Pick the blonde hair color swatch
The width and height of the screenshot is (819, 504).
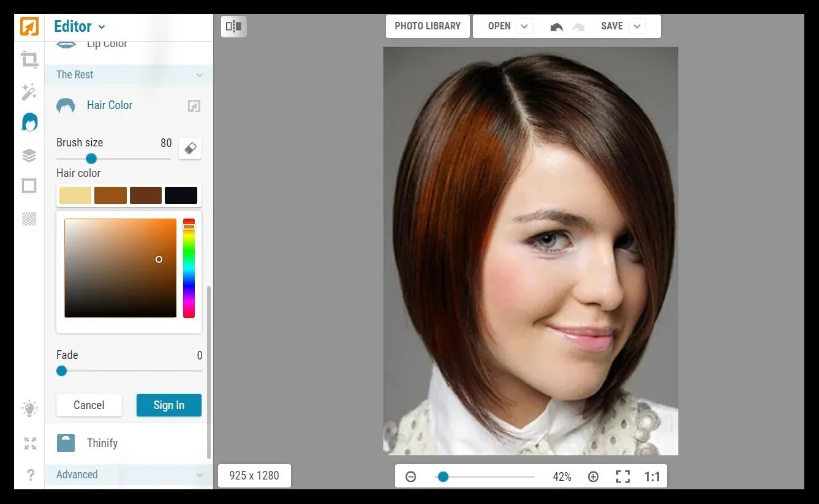[75, 195]
